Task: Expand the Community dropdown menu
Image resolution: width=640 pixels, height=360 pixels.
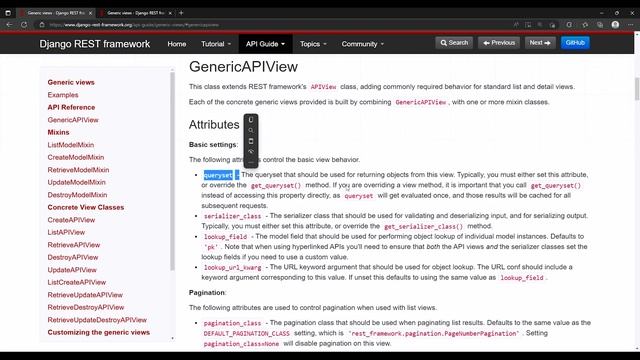Action: (x=362, y=44)
